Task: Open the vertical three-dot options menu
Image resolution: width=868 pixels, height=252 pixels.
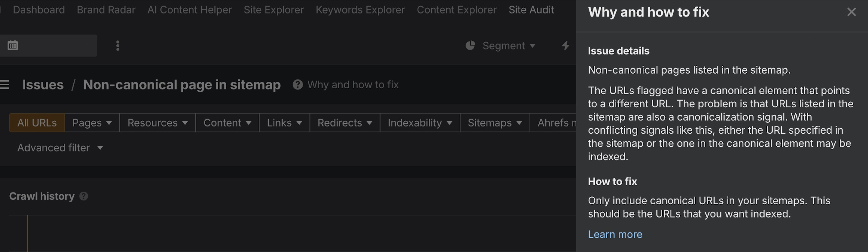Action: (x=118, y=45)
